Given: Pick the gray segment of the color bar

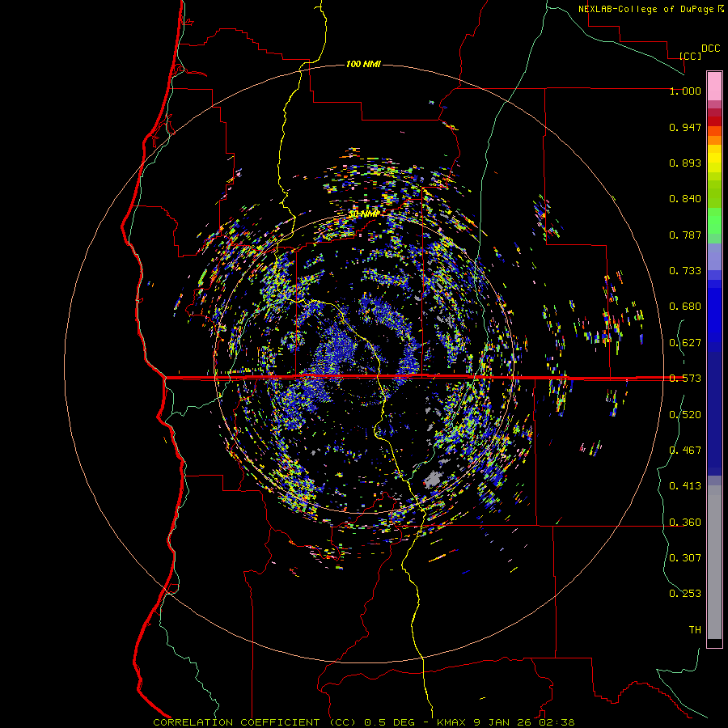Looking at the screenshot, I should 714,562.
